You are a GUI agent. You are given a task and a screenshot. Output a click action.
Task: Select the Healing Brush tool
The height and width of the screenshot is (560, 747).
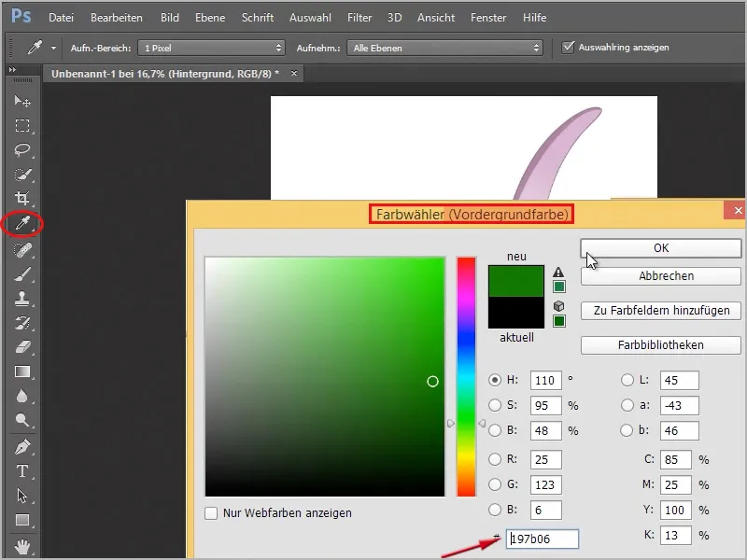pyautogui.click(x=21, y=249)
